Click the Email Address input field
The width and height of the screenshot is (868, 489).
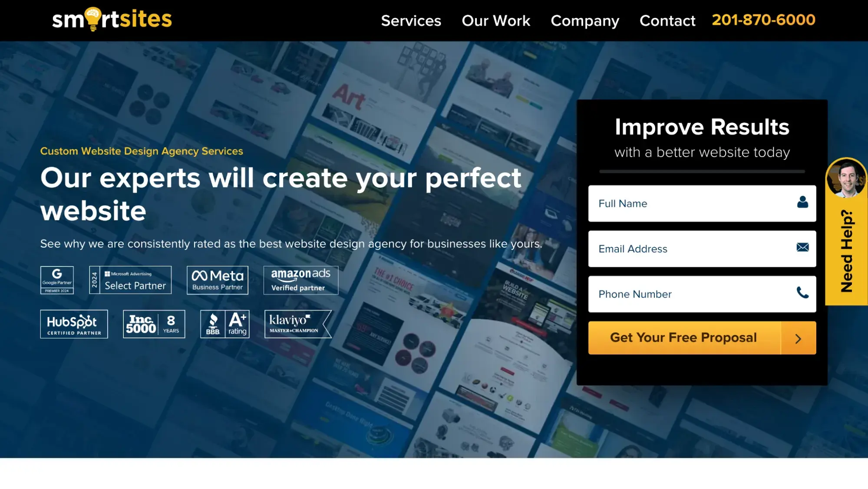pyautogui.click(x=702, y=248)
